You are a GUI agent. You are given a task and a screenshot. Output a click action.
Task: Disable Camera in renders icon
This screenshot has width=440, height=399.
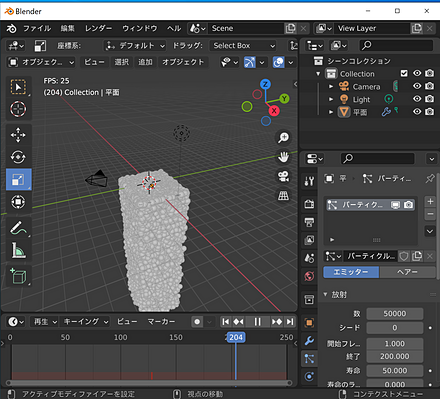430,86
